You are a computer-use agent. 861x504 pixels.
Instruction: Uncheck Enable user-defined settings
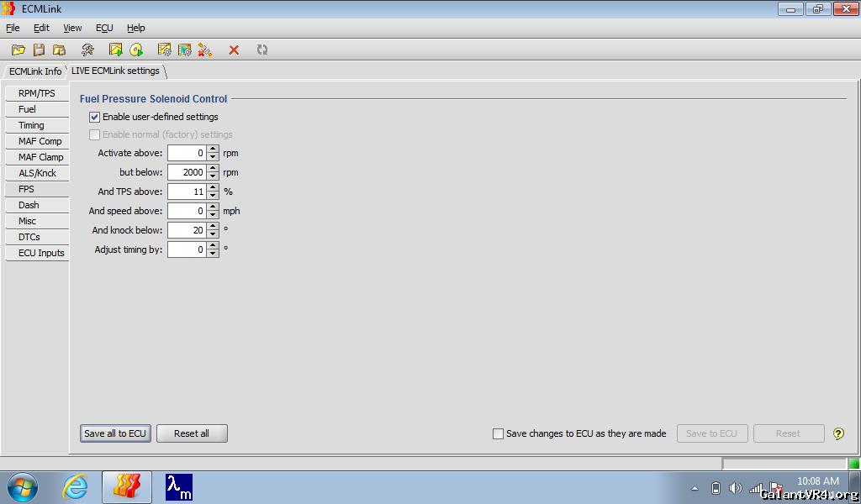tap(95, 117)
